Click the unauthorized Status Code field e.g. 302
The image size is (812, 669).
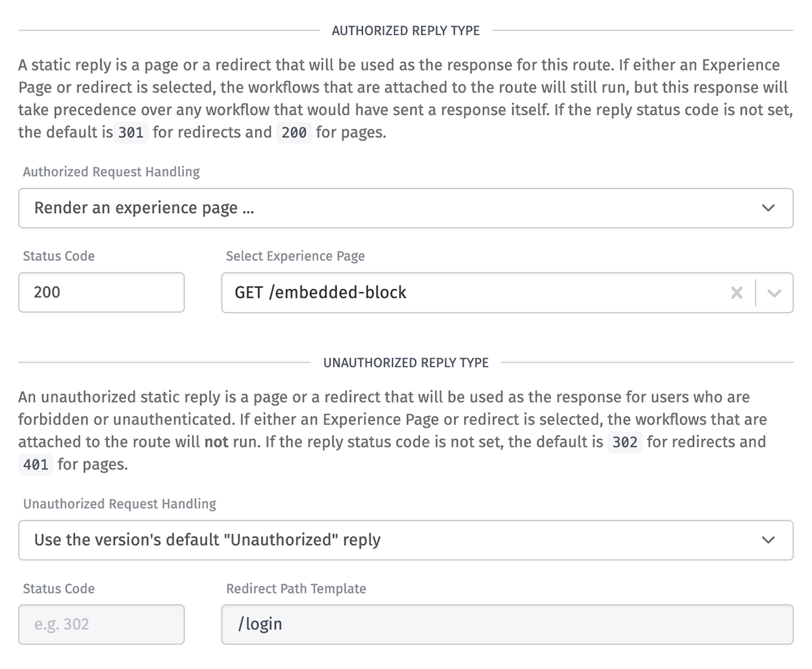(101, 624)
